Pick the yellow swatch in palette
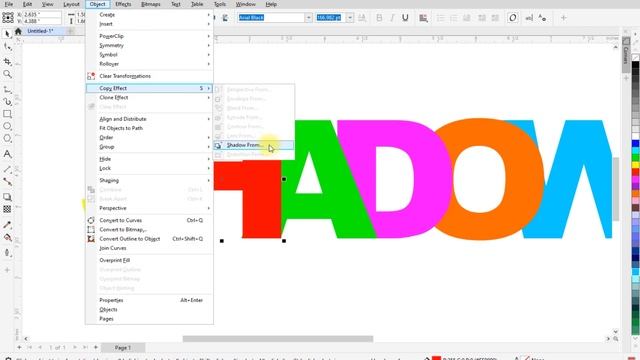Screen dimensions: 640x360 tap(636, 165)
